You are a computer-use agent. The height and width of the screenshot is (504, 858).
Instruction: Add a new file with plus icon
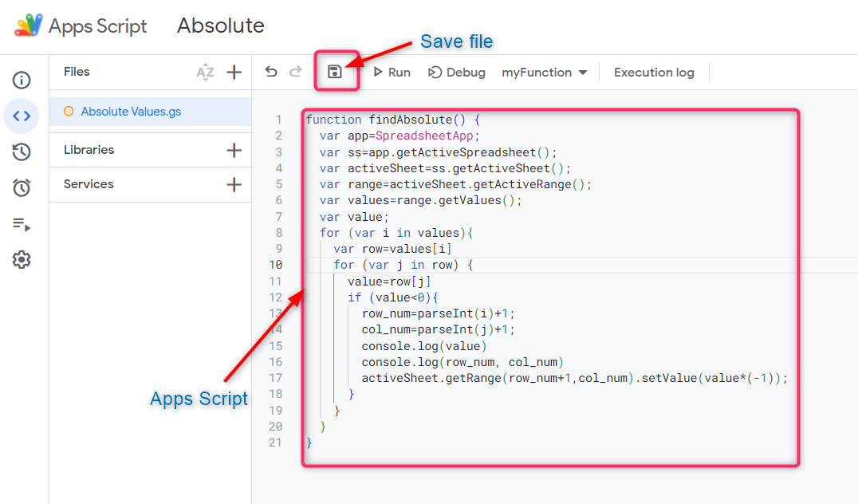click(234, 73)
